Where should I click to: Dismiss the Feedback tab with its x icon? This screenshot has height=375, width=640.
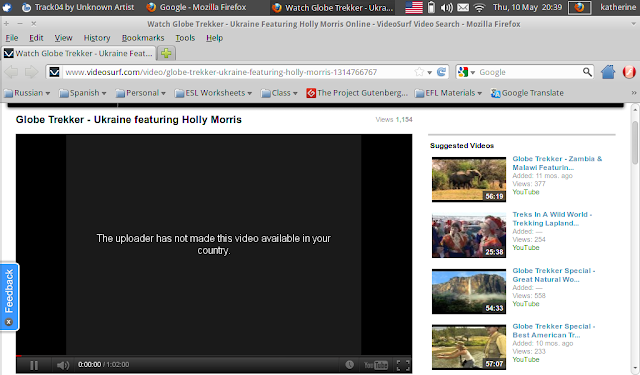point(9,322)
